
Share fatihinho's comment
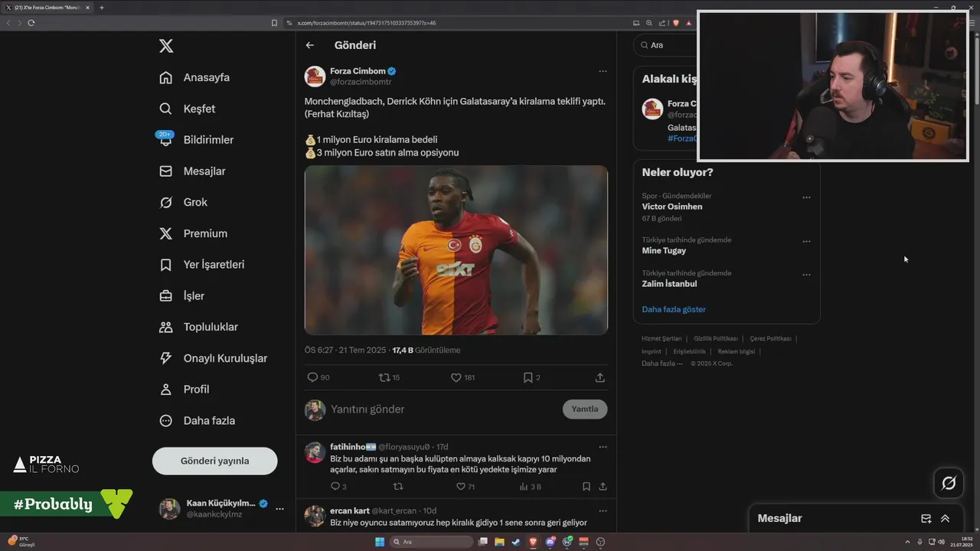pyautogui.click(x=603, y=487)
